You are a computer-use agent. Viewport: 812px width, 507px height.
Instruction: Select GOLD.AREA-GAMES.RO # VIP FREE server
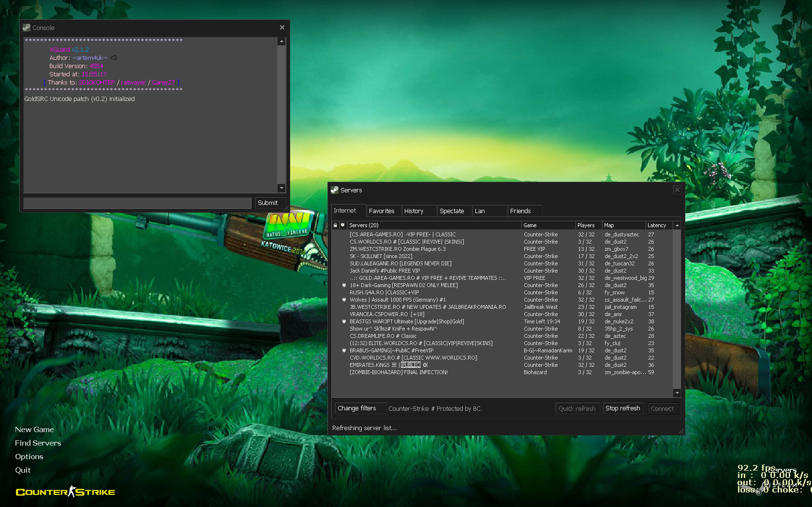(502, 278)
